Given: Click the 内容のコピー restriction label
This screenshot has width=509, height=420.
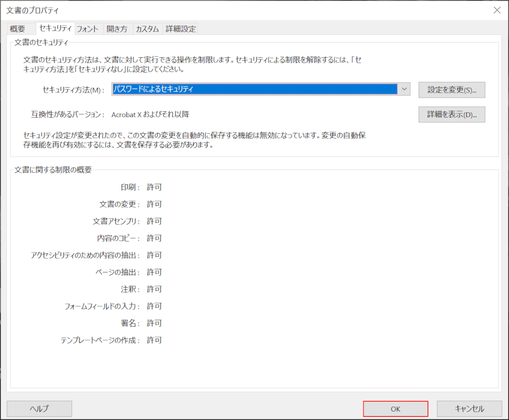Looking at the screenshot, I should click(118, 238).
